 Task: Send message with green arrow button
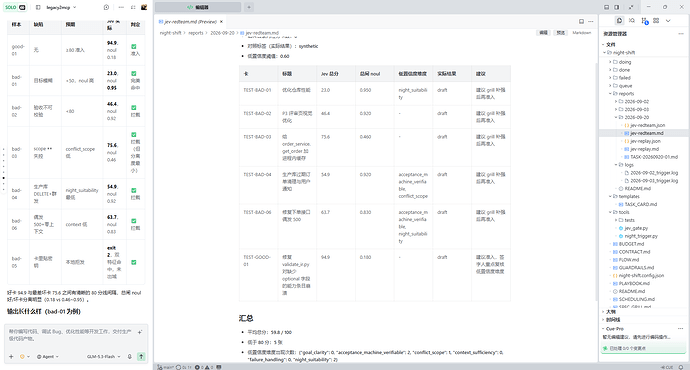(141, 357)
